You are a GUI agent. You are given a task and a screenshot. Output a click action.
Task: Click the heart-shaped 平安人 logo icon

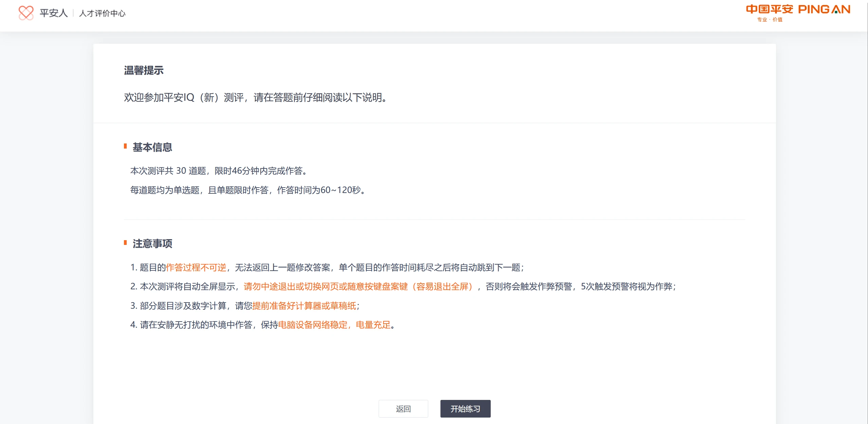(x=26, y=13)
